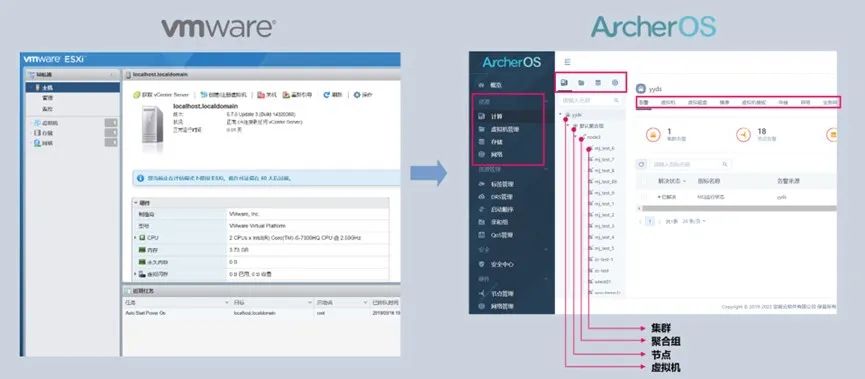Open the 24条/页 page size dropdown
Image resolution: width=865 pixels, height=379 pixels.
pos(694,221)
